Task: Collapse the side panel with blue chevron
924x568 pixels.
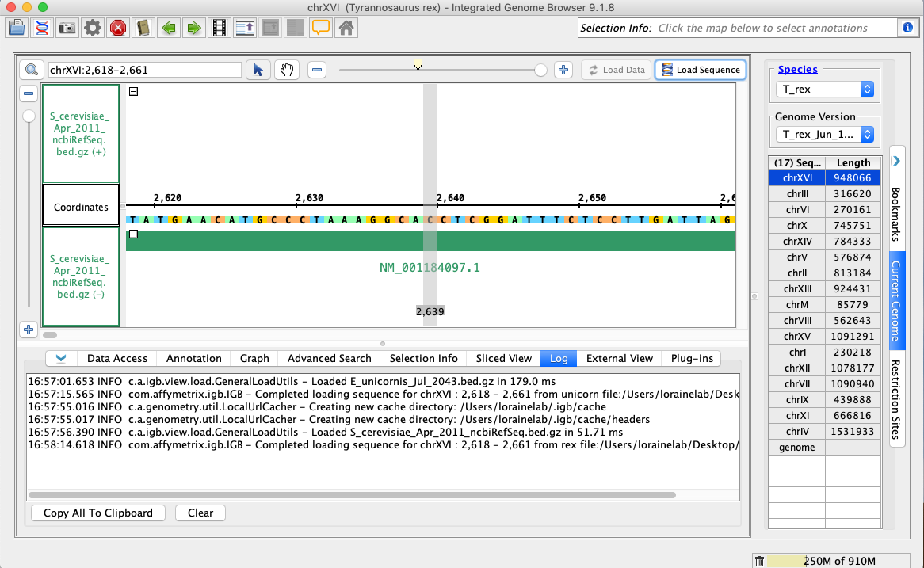Action: pyautogui.click(x=896, y=161)
